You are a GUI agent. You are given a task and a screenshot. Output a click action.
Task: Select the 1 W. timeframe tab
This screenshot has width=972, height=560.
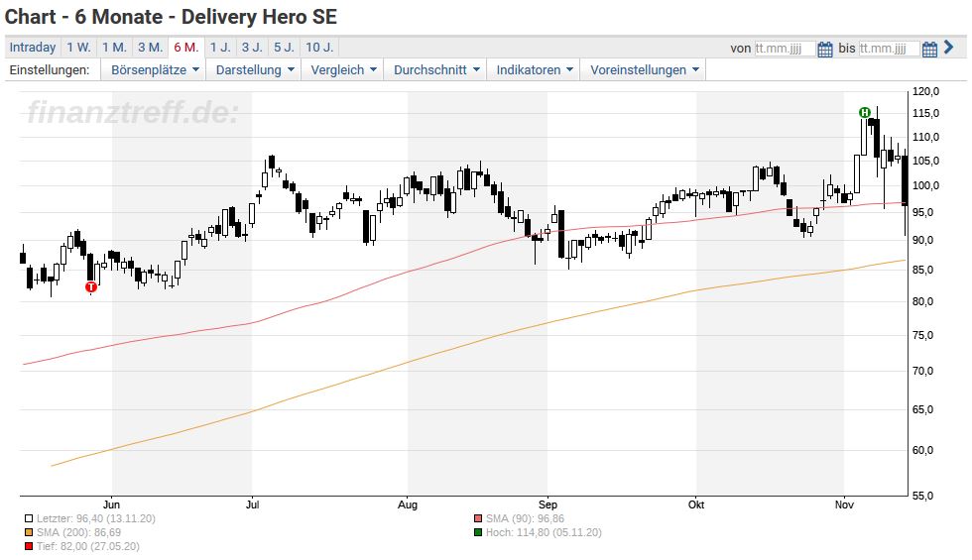pos(78,48)
